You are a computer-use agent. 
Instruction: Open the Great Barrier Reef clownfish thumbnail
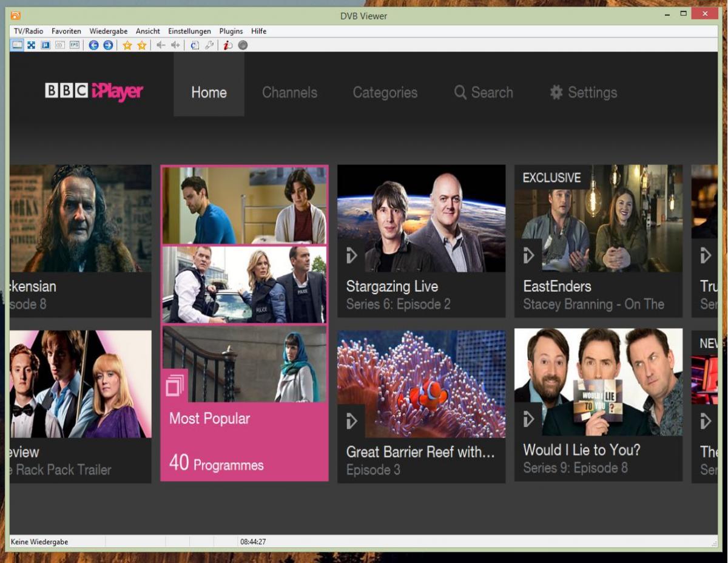coord(422,384)
